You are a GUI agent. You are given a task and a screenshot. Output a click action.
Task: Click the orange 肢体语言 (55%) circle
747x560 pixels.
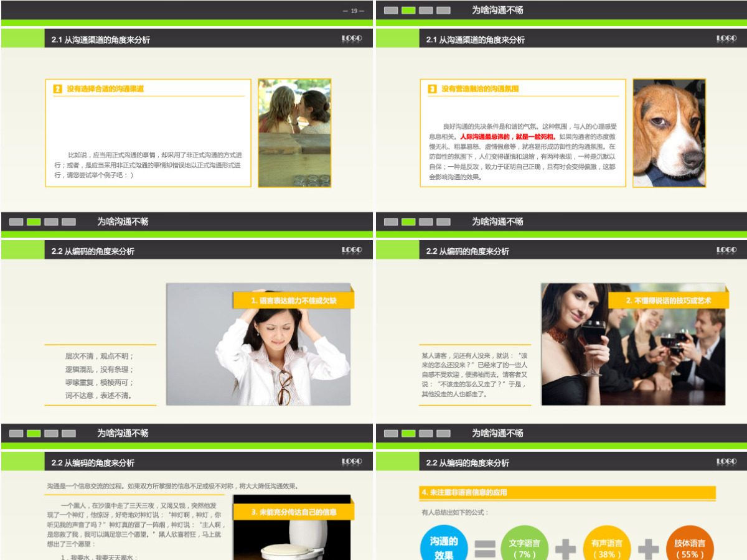pyautogui.click(x=690, y=543)
